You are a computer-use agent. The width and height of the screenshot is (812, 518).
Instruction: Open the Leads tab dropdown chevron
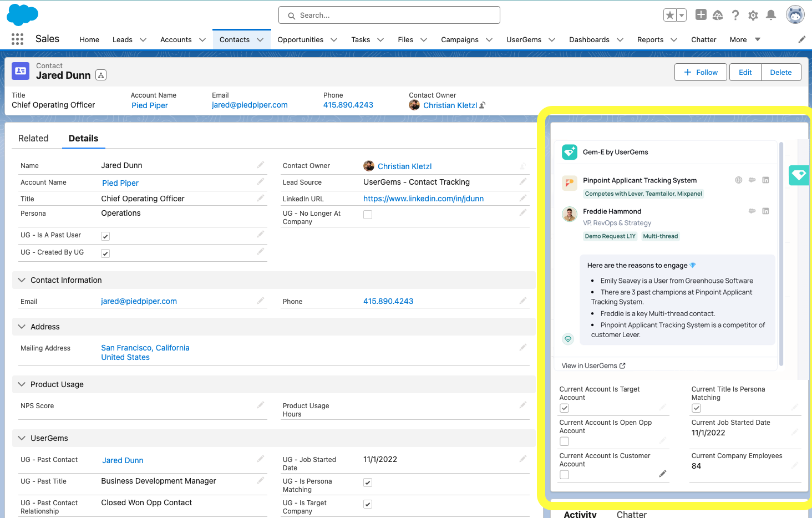(143, 40)
